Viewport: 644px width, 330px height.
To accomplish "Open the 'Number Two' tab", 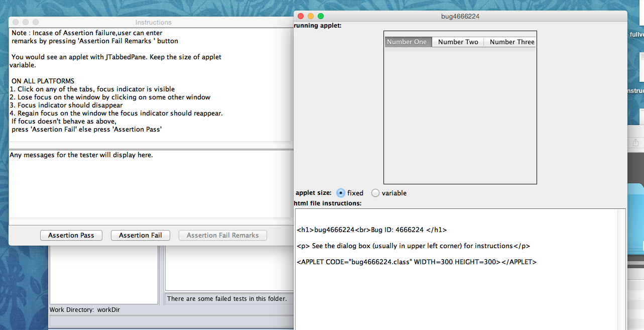I will point(458,42).
